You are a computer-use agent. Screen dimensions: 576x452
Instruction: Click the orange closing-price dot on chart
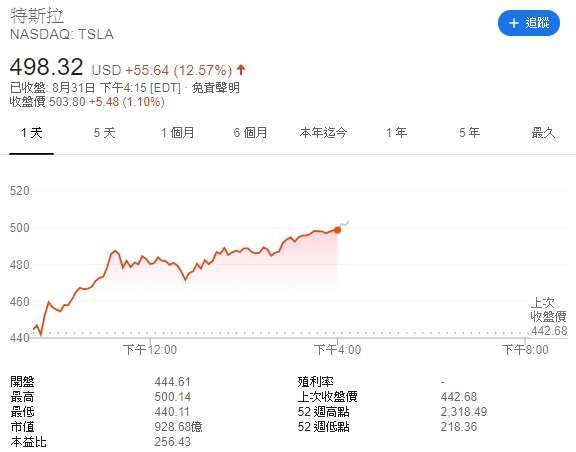(x=338, y=230)
